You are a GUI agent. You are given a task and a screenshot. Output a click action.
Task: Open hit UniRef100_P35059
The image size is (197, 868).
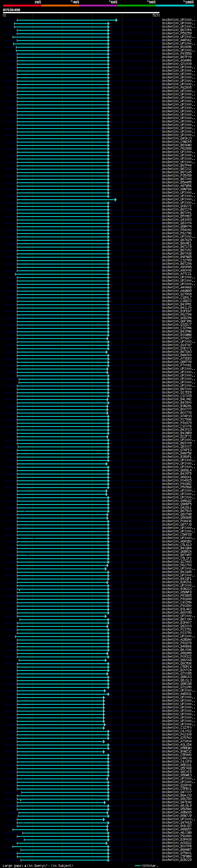click(177, 176)
